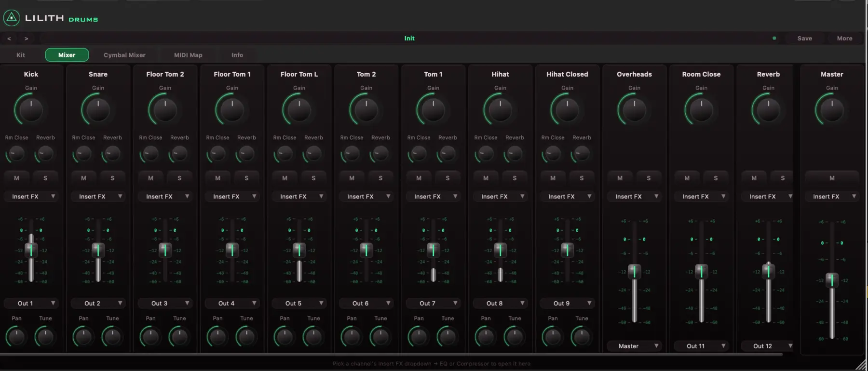868x371 pixels.
Task: Click the resize grip in bottom corner
Action: 860,365
